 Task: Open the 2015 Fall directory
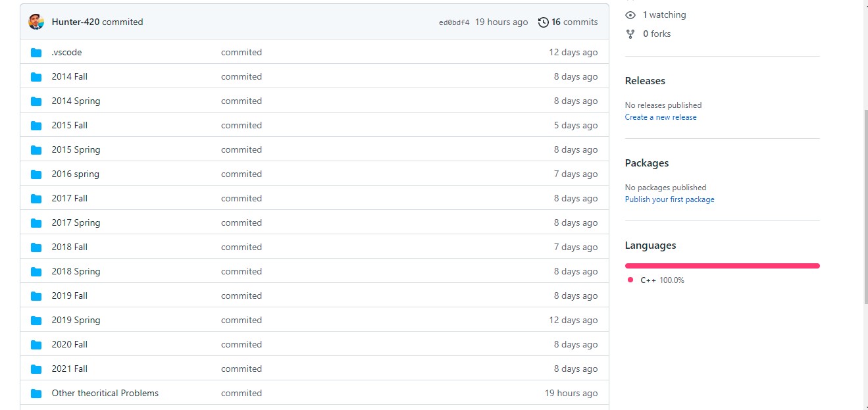[69, 125]
